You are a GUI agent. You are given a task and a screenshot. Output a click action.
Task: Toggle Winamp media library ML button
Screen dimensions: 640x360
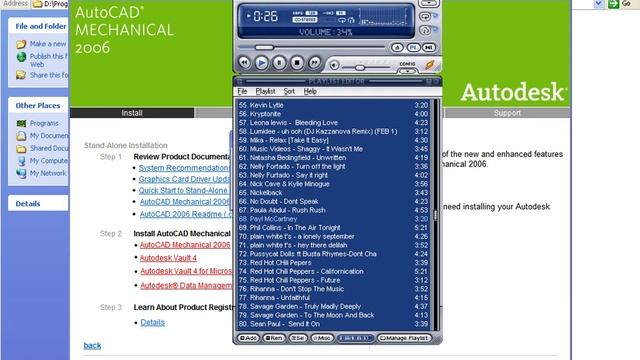point(429,47)
